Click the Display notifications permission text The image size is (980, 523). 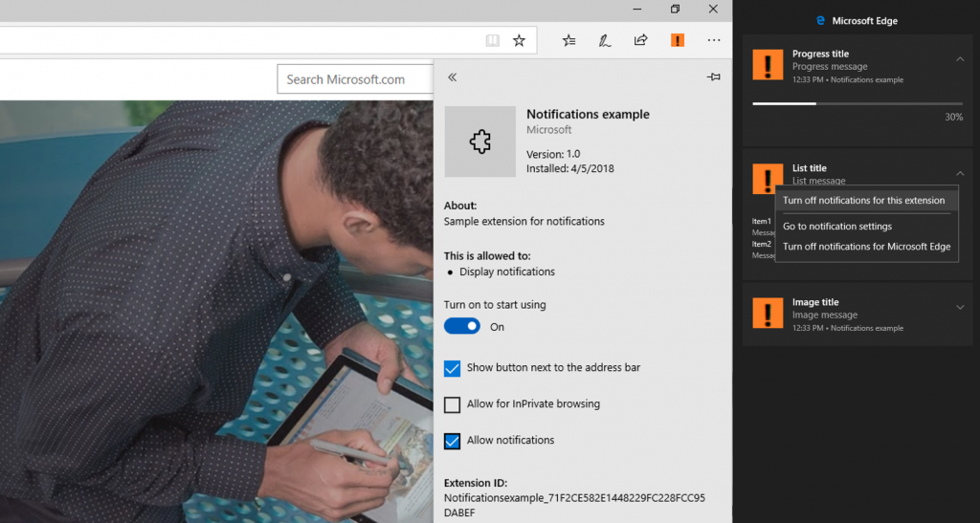(x=507, y=272)
